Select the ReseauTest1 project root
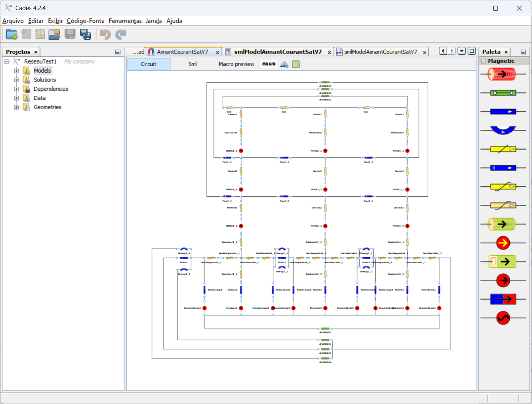Screen dimensions: 532x404 [40, 62]
